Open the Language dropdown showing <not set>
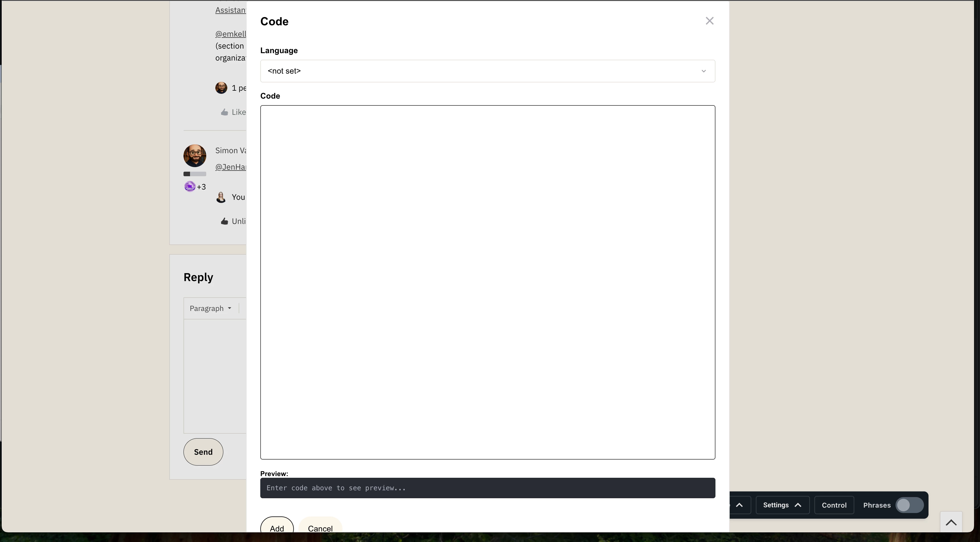Viewport: 980px width, 542px height. tap(487, 71)
